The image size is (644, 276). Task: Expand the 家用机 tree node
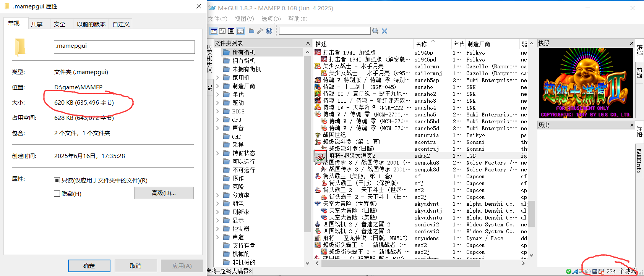click(x=217, y=77)
